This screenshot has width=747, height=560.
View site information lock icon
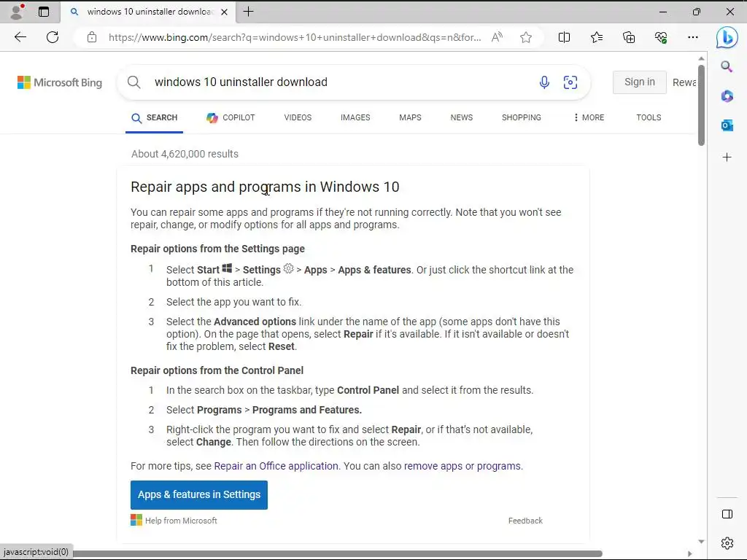click(92, 37)
